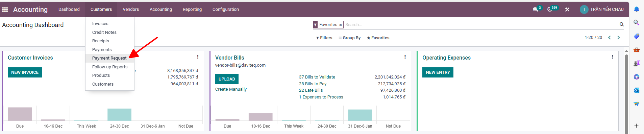The height and width of the screenshot is (134, 644).
Task: Click the notification bell in the sidebar
Action: [636, 9]
